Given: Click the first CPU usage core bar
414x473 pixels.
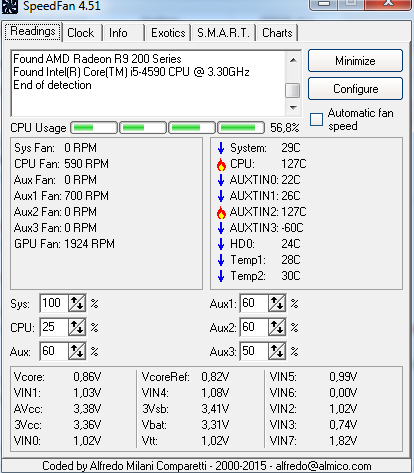Looking at the screenshot, I should pyautogui.click(x=94, y=128).
